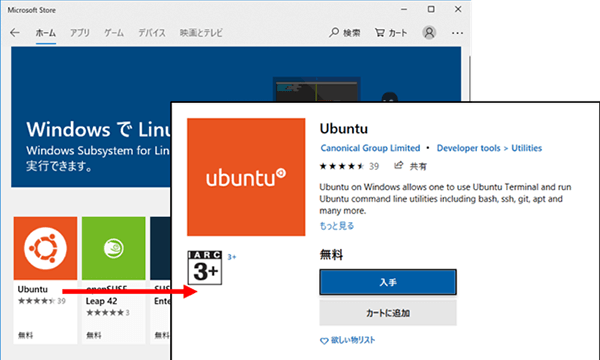The height and width of the screenshot is (360, 600).
Task: Open the 映画とテレビ tab
Action: (x=201, y=33)
